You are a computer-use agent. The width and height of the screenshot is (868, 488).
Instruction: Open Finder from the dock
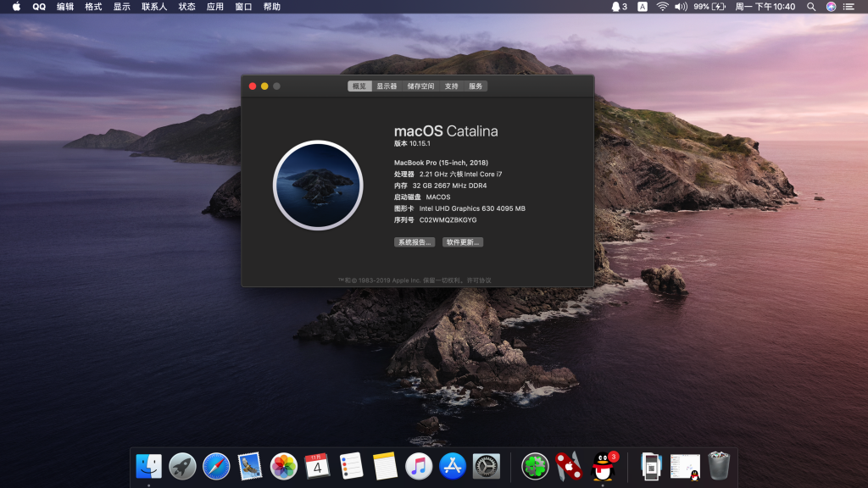click(148, 466)
